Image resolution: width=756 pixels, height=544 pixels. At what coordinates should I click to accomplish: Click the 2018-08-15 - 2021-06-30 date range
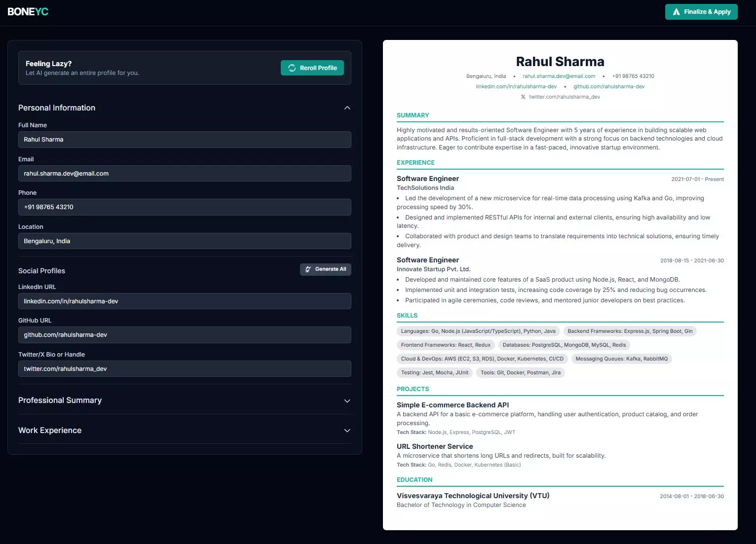click(x=692, y=261)
